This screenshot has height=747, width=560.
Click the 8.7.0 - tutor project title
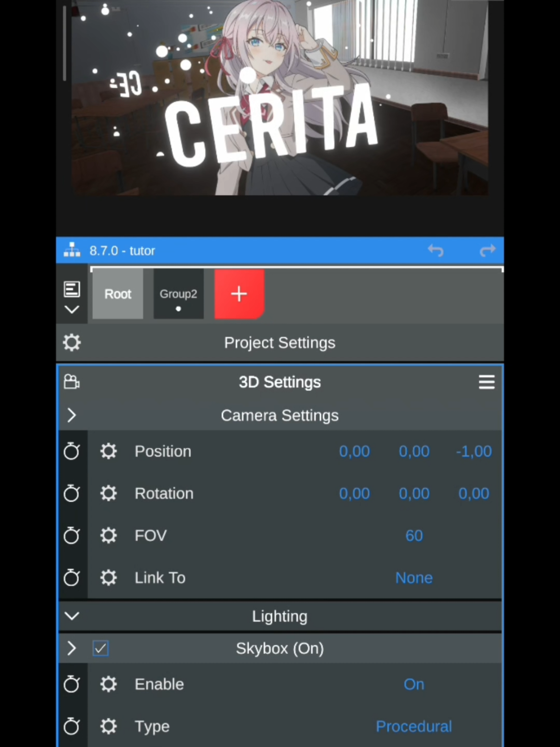(x=122, y=251)
